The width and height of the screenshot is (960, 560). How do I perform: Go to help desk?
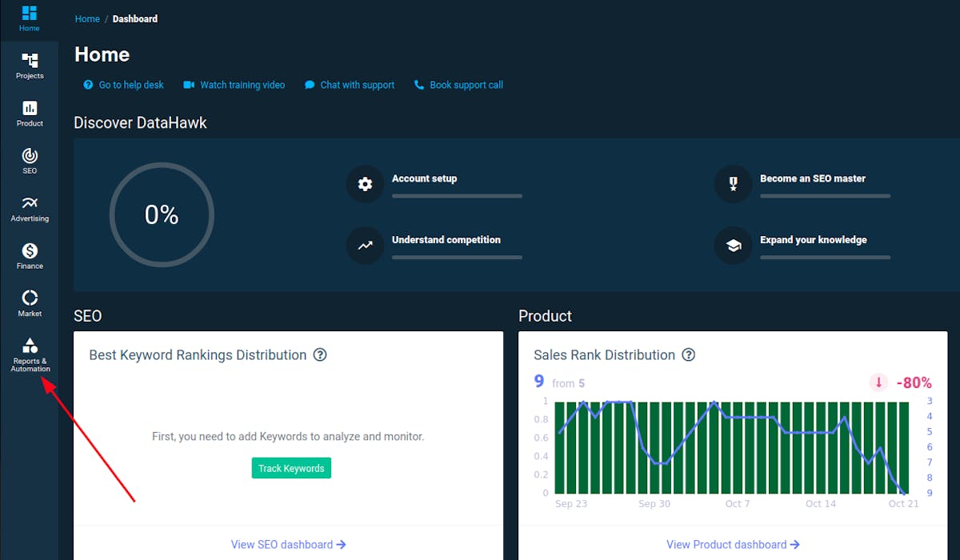click(123, 85)
